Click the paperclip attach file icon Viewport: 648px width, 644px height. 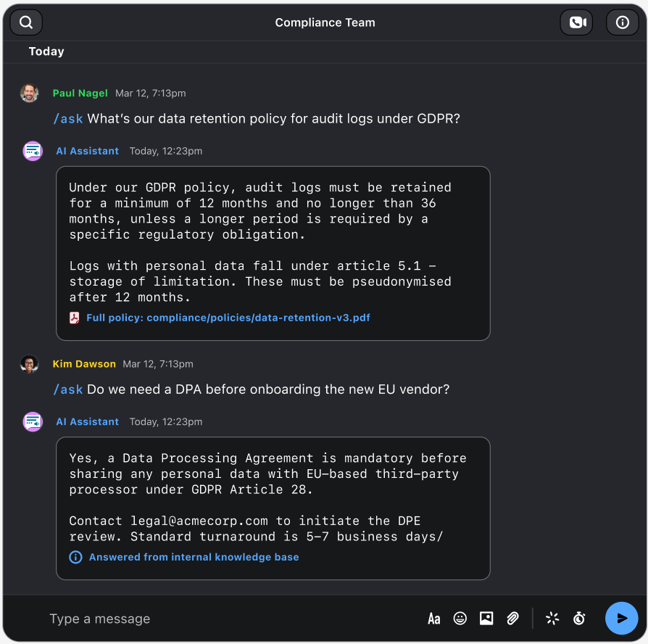512,619
